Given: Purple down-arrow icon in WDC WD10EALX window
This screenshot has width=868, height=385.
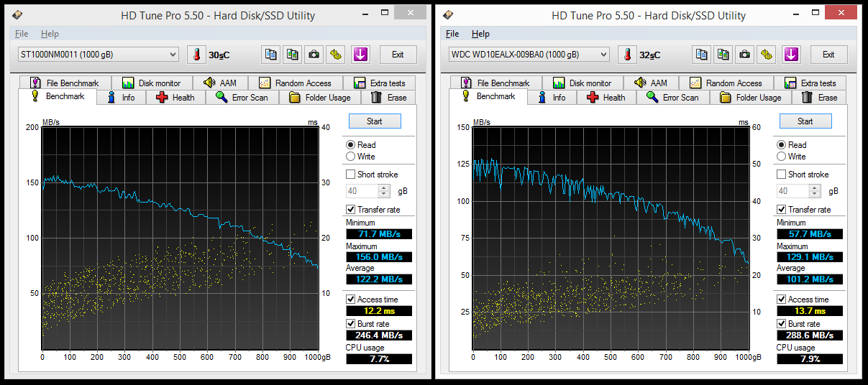Looking at the screenshot, I should [792, 55].
